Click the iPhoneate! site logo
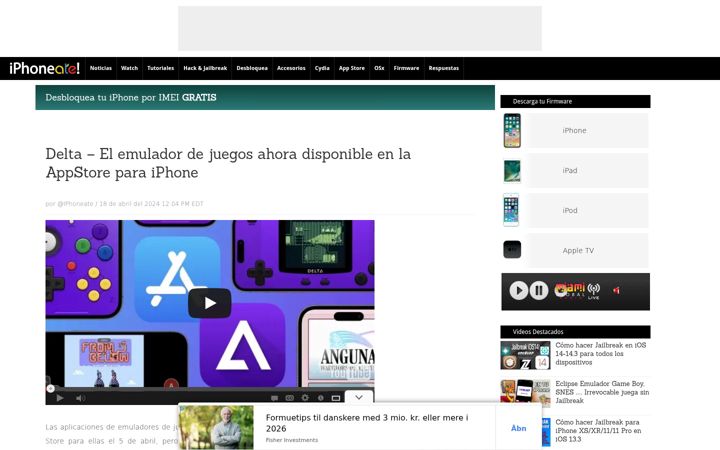 [x=44, y=68]
